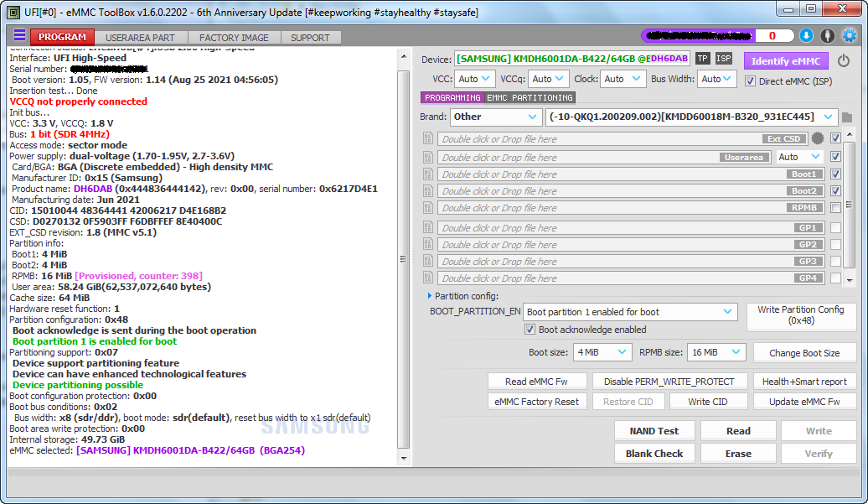Toggle the GP2 partition checkbox
This screenshot has width=868, height=504.
point(836,244)
